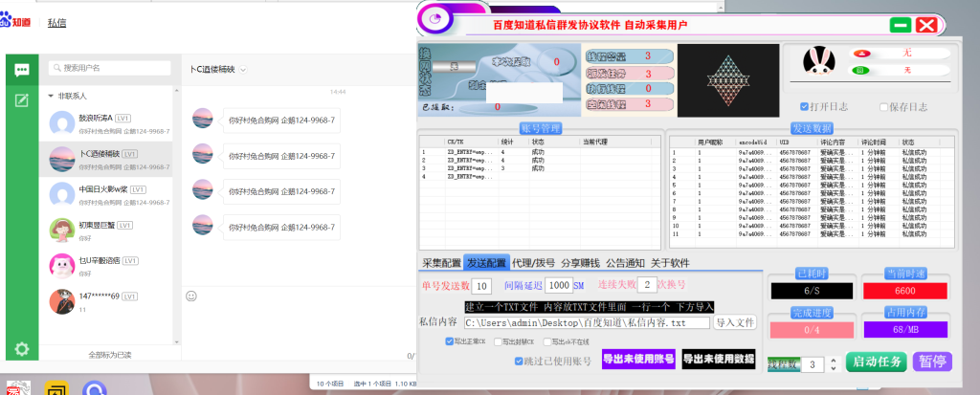
Task: Enable the 保存日志 checkbox
Action: [882, 106]
